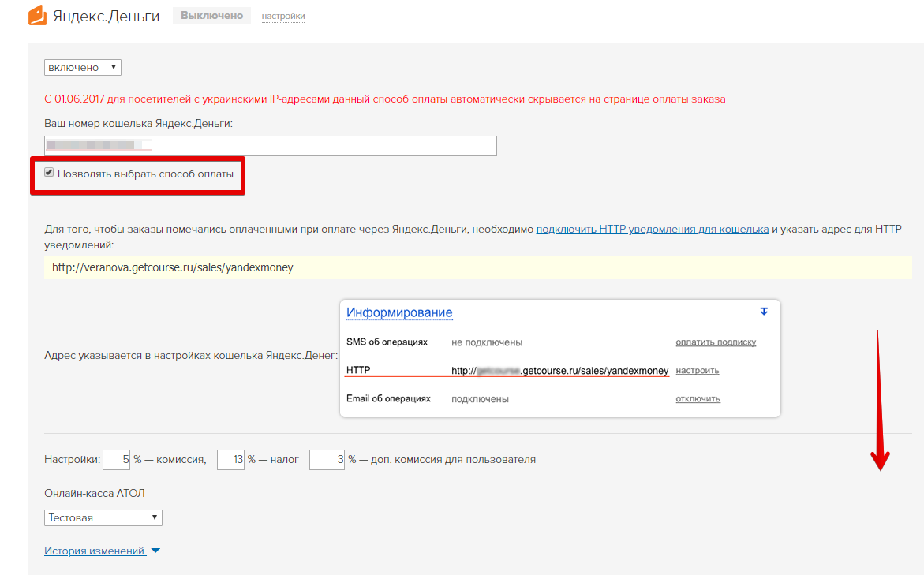
Task: Toggle the 'Позволять выбрать способ оплаты' checkbox
Action: click(49, 173)
